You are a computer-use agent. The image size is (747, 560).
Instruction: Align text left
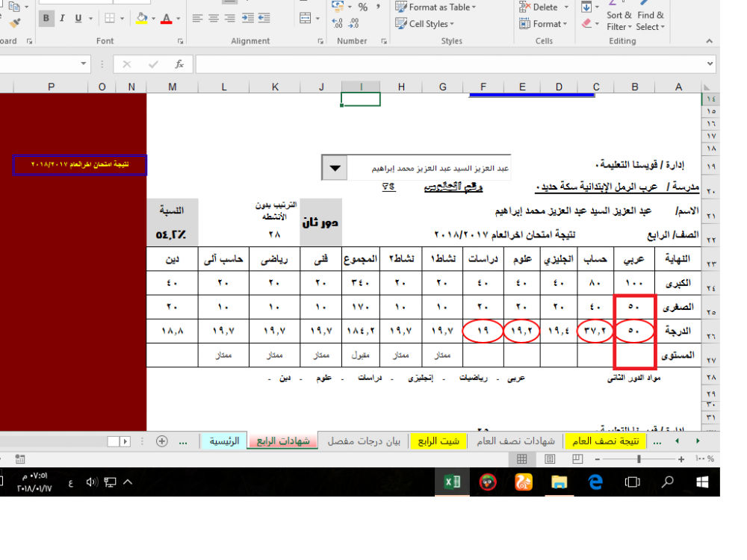pos(197,19)
